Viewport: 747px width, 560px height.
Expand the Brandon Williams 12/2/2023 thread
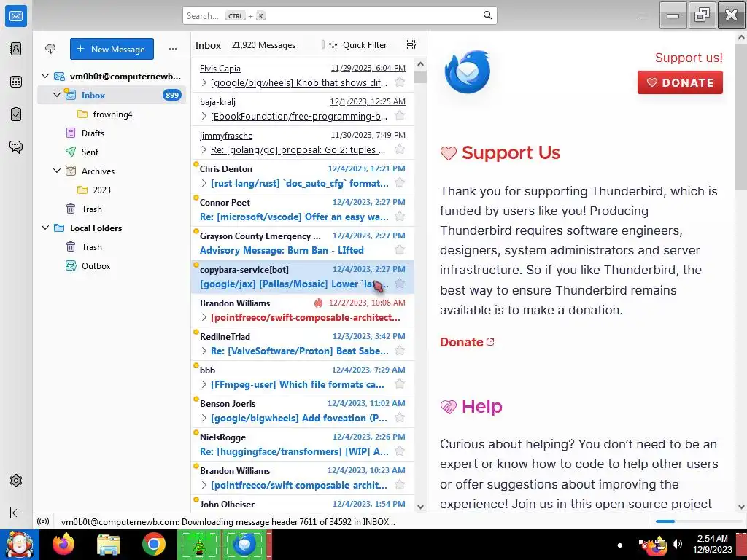coord(204,317)
